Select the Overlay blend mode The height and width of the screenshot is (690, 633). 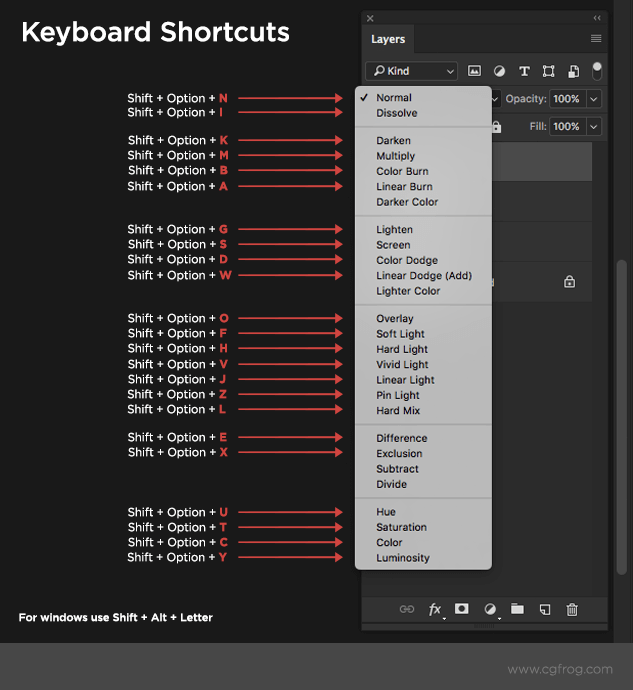[x=394, y=319]
